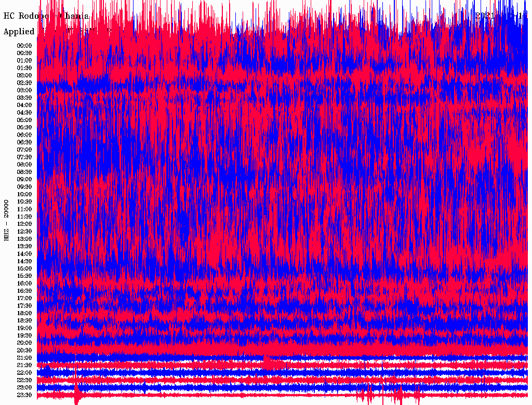Click the Applied filter text
The image size is (532, 405).
tap(19, 32)
